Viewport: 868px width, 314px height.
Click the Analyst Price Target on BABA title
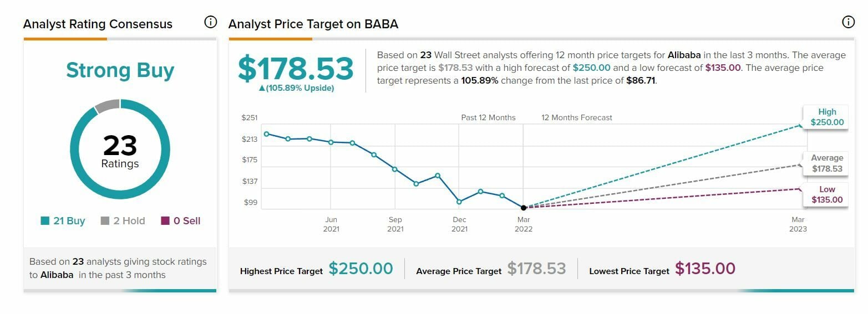[313, 24]
